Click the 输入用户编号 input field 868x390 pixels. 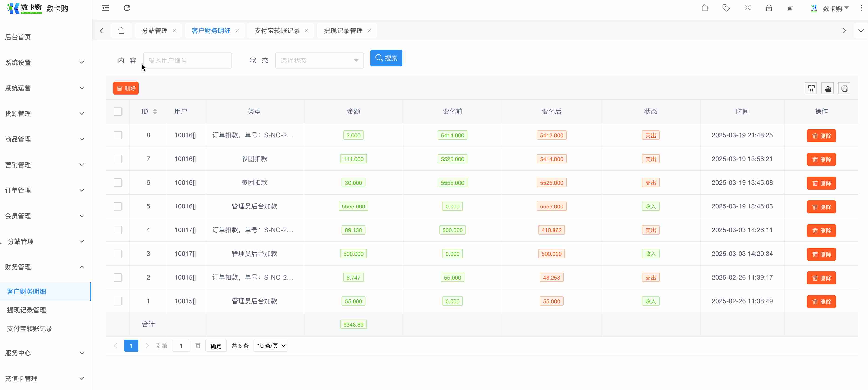click(x=187, y=61)
